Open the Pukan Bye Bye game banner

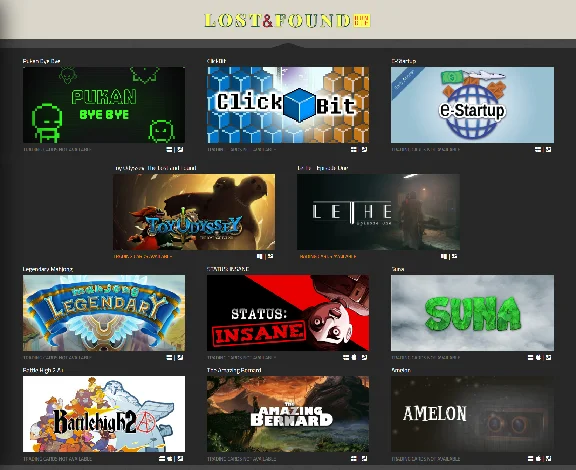click(x=104, y=105)
